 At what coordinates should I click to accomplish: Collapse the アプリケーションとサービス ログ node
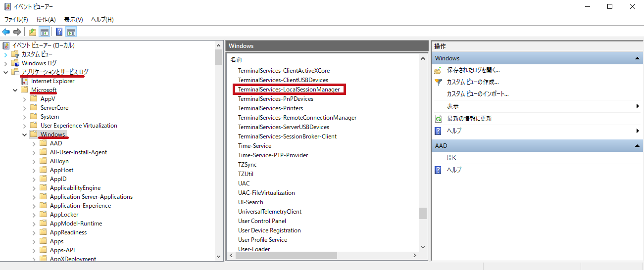[x=6, y=72]
